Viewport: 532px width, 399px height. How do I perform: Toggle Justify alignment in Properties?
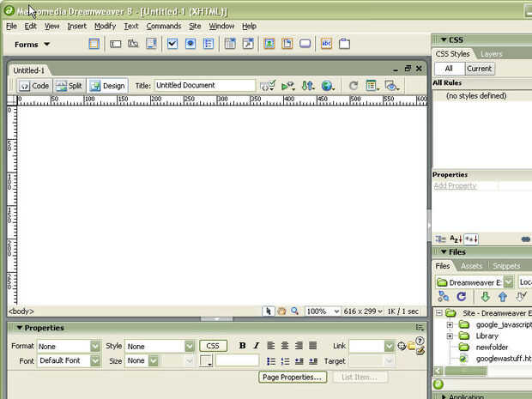pos(313,346)
